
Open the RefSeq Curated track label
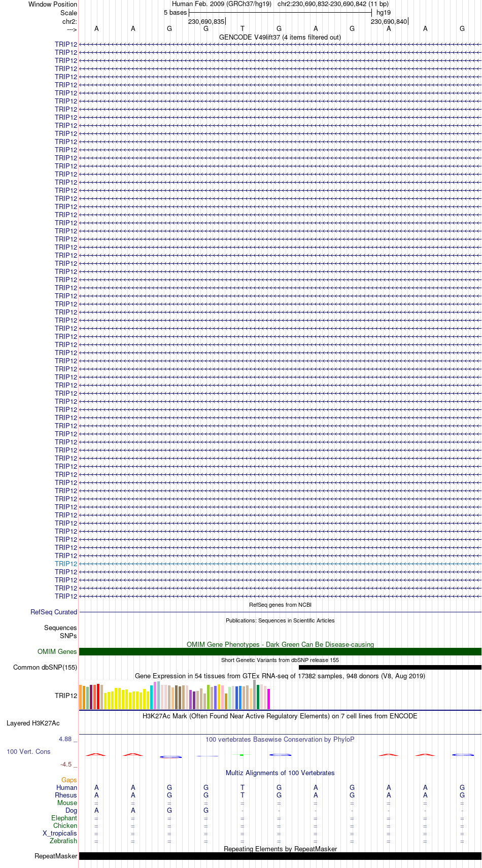click(x=54, y=612)
